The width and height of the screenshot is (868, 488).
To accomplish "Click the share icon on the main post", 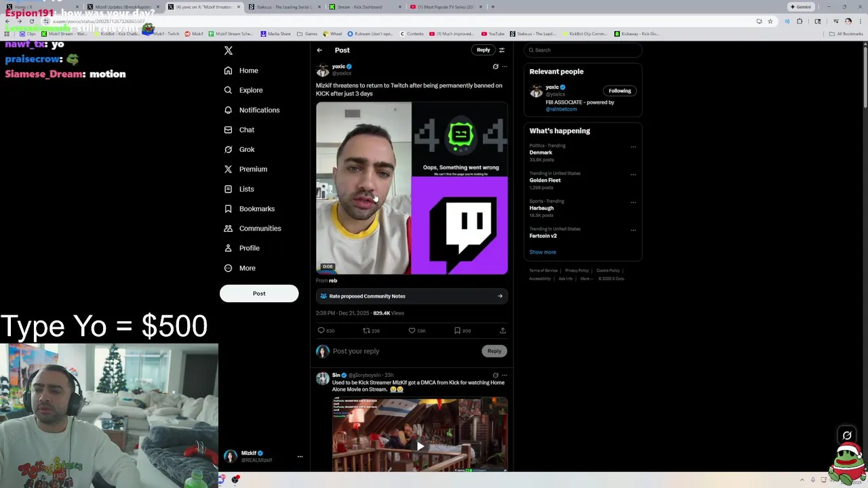I will pos(502,331).
